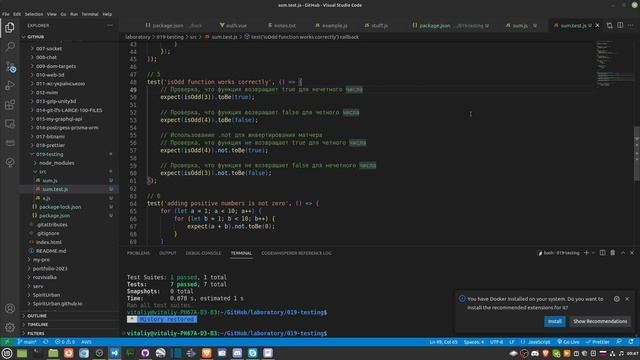Open the File menu

(6, 14)
